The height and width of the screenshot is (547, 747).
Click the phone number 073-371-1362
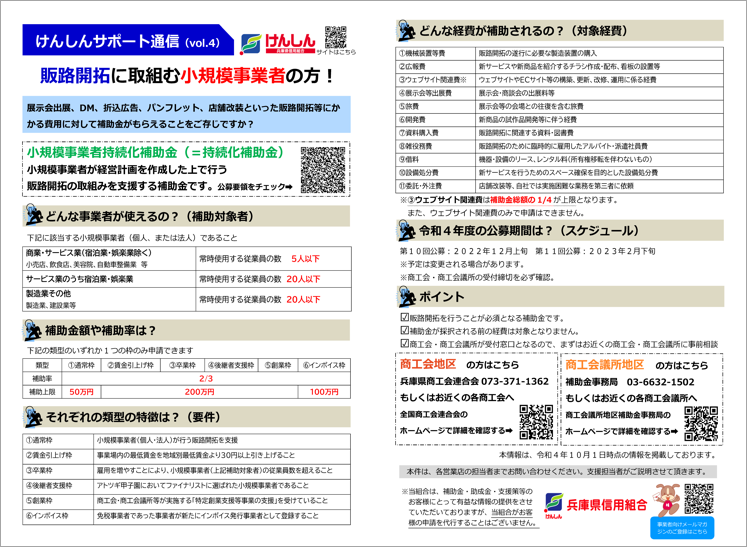tap(515, 381)
